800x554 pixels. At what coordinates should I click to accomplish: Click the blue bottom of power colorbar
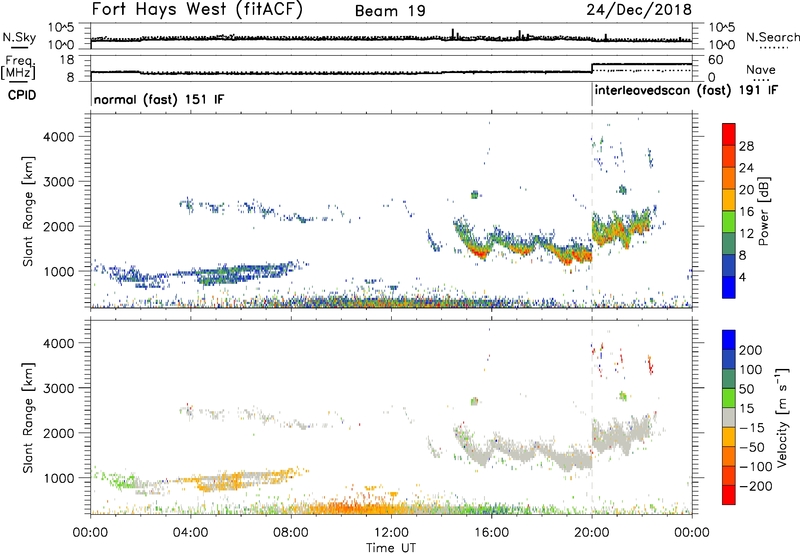729,287
